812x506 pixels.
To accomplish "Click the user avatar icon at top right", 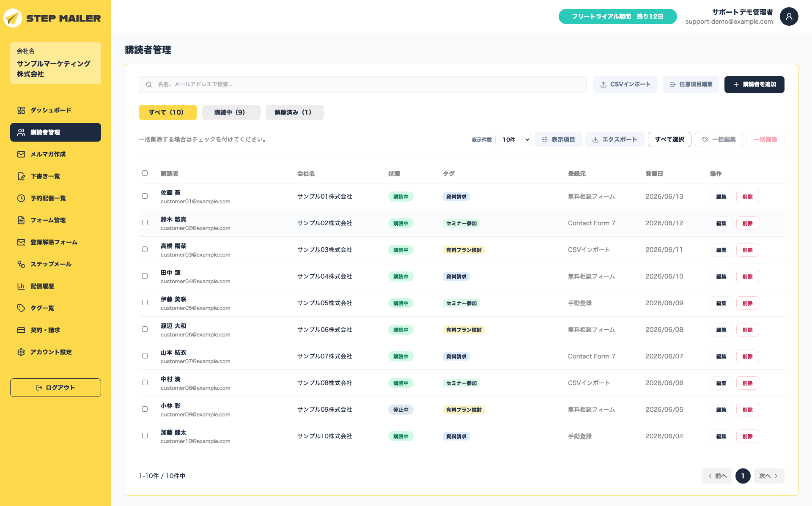I will (789, 16).
